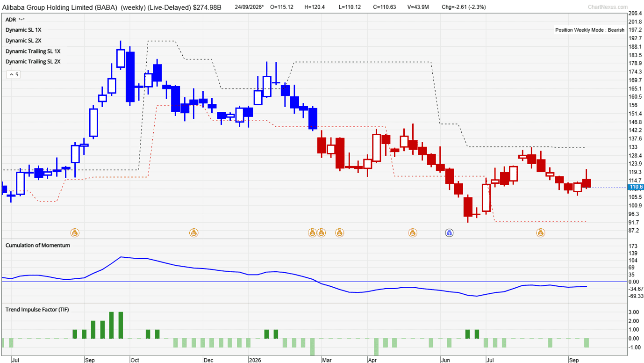The width and height of the screenshot is (644, 363).
Task: Click the Cumulation of Momentum pane title
Action: click(x=38, y=245)
